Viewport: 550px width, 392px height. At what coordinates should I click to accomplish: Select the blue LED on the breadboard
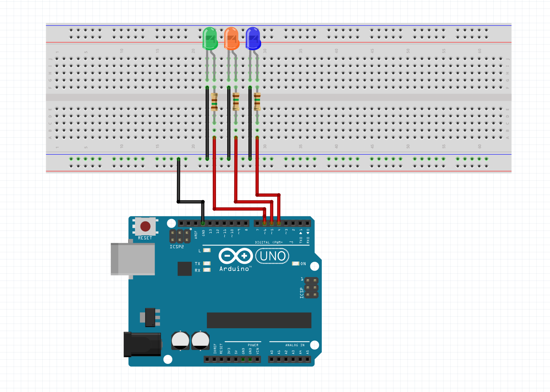click(253, 38)
